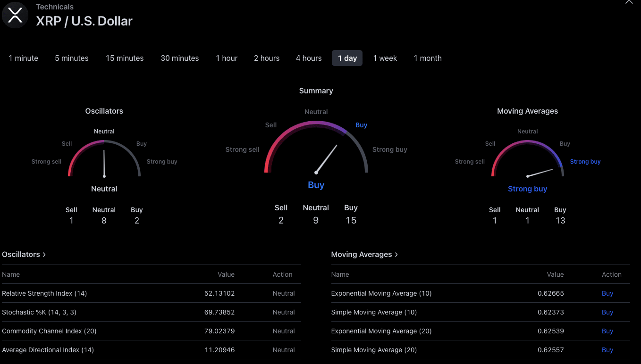Click the Average Directional Index (14) row
This screenshot has height=364, width=641.
point(152,350)
